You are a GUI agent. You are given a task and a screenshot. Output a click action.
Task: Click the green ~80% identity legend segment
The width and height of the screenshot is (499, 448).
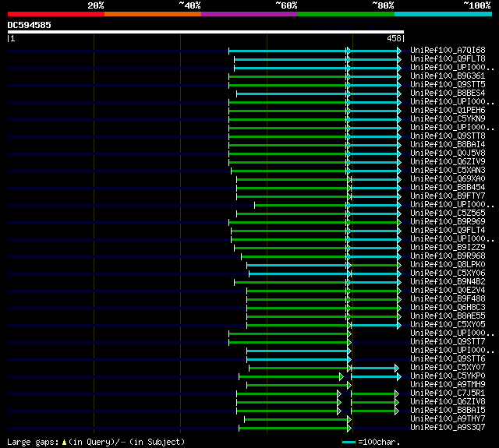pyautogui.click(x=346, y=14)
